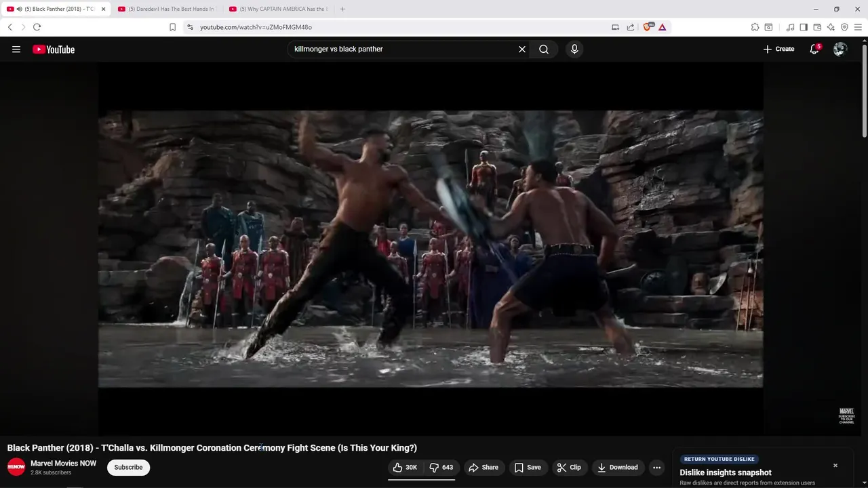
Task: Open Brave Rewards triangle icon
Action: [x=663, y=27]
